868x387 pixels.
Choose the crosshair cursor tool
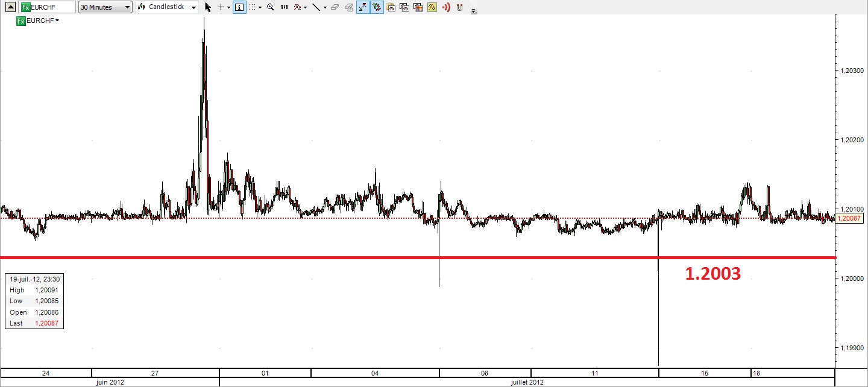click(x=221, y=7)
